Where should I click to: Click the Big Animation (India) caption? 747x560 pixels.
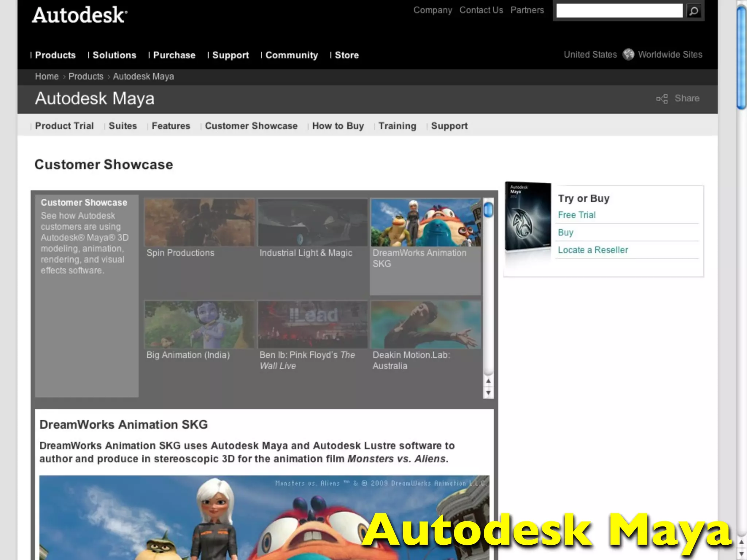tap(188, 355)
